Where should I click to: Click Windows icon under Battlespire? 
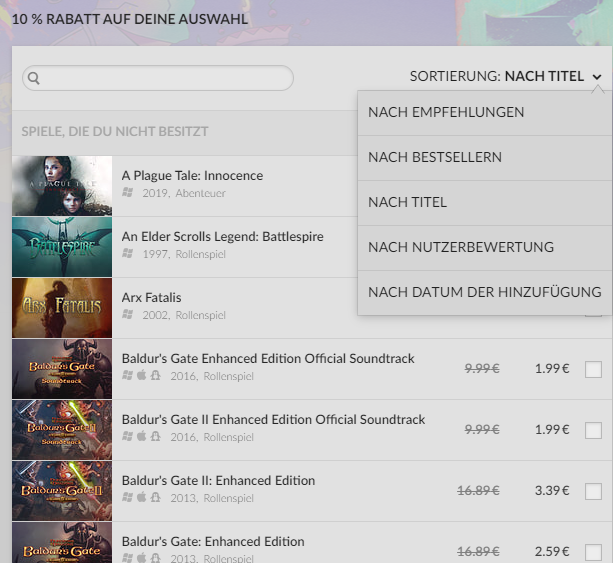click(x=127, y=253)
